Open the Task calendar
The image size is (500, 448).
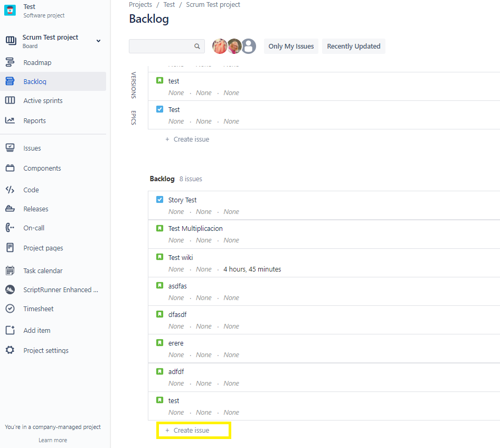pos(10,270)
